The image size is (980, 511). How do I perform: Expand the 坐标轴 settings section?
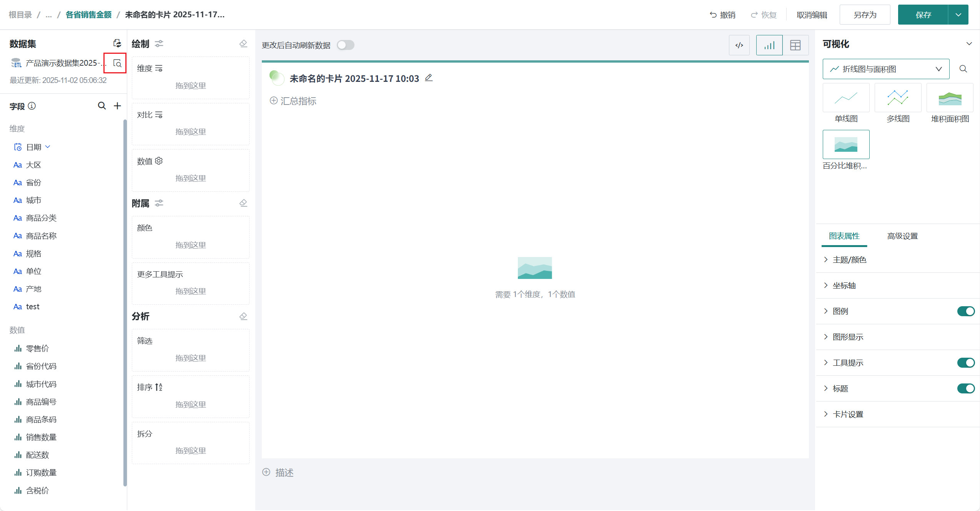[844, 285]
